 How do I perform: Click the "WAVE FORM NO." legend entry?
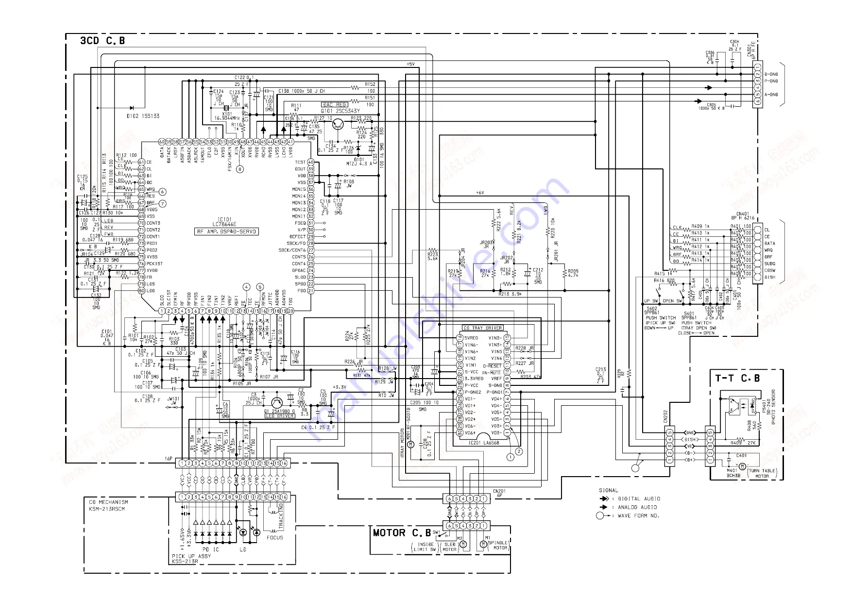(639, 515)
